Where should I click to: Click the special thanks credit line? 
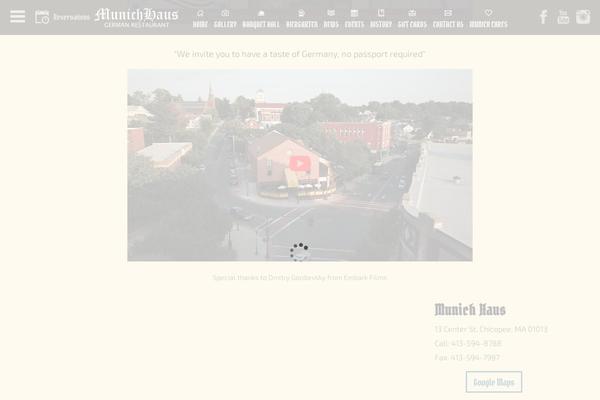(300, 278)
